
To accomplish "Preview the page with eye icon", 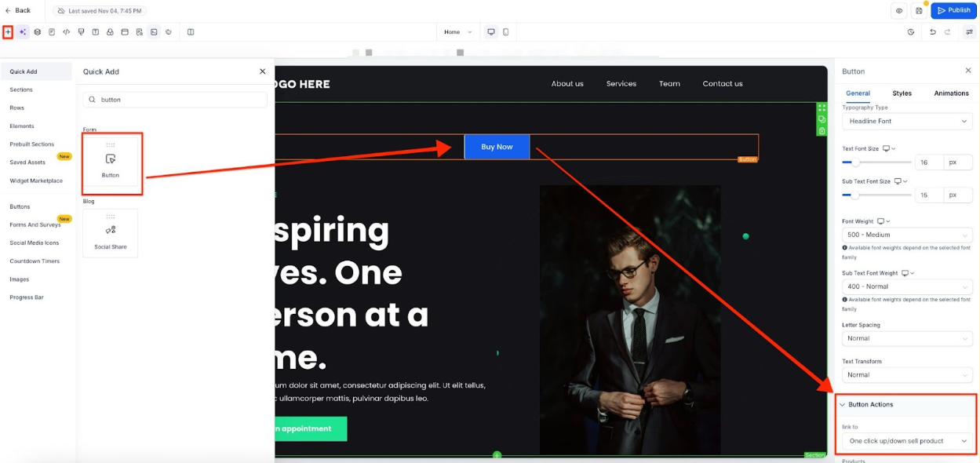I will coord(899,10).
